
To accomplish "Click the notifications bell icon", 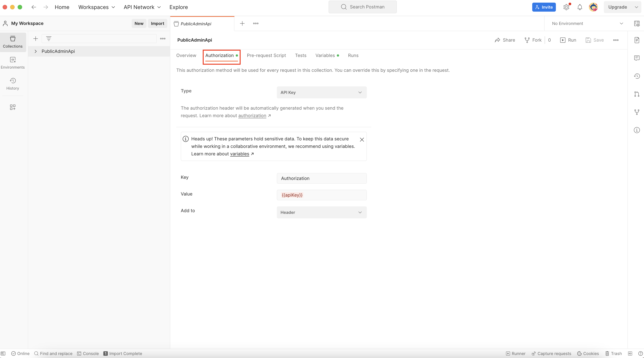I will [580, 7].
